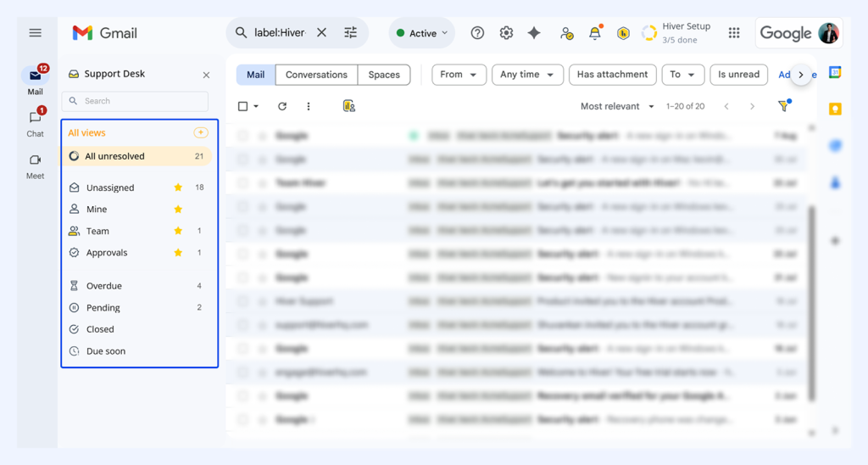Add a new view with plus icon
The width and height of the screenshot is (868, 465).
200,132
